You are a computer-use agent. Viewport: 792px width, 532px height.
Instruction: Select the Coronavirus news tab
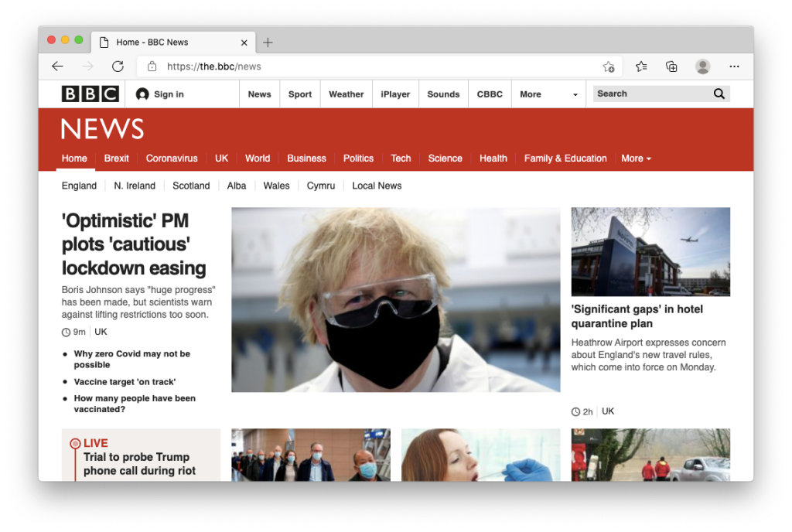point(172,159)
